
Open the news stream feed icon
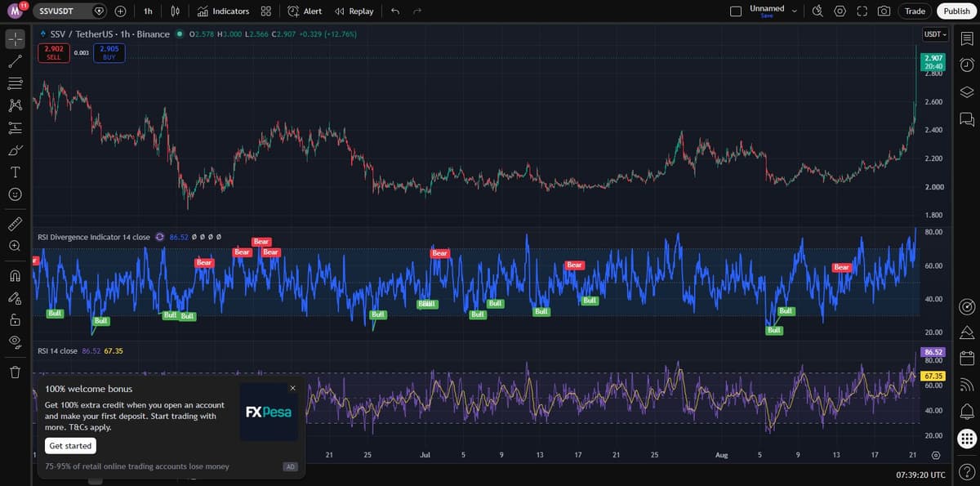point(967,384)
